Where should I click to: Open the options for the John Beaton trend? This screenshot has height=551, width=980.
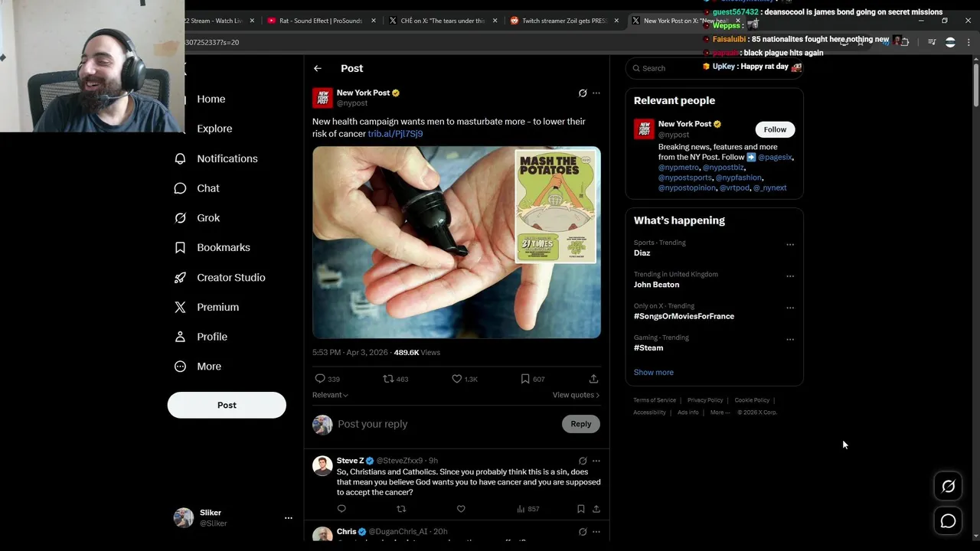click(x=790, y=276)
